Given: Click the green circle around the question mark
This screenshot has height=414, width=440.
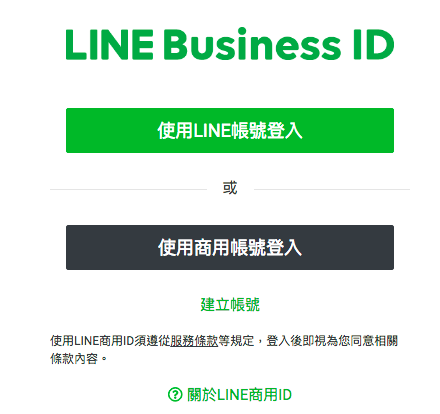Looking at the screenshot, I should pyautogui.click(x=175, y=395).
